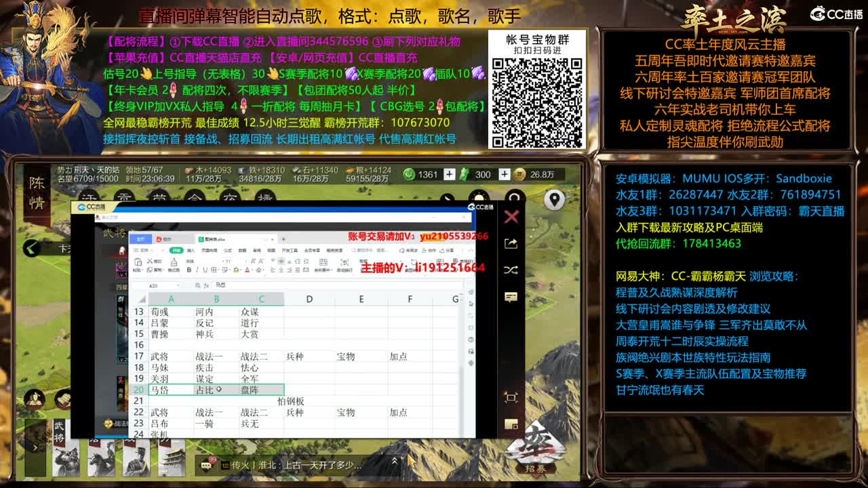
Task: Select the merged cell 怕钢板 in row 21
Action: click(290, 401)
